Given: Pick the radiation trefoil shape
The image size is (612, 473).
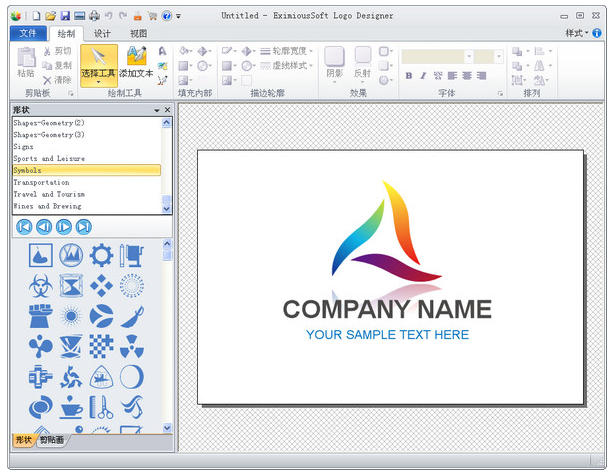Looking at the screenshot, I should [132, 347].
